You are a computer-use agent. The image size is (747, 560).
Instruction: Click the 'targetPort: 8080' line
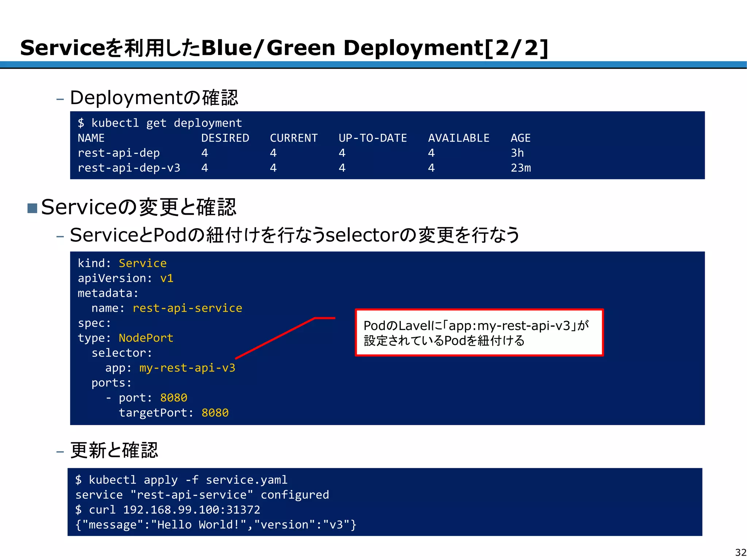point(174,413)
